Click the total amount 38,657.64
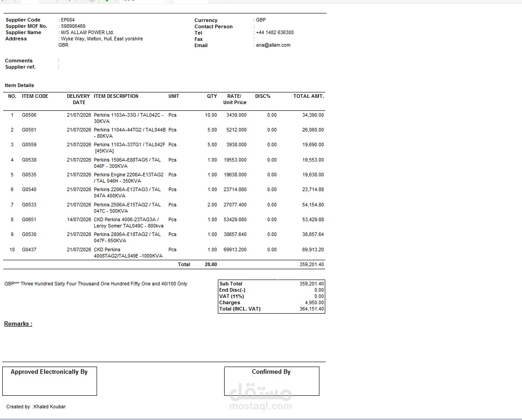 pyautogui.click(x=313, y=234)
